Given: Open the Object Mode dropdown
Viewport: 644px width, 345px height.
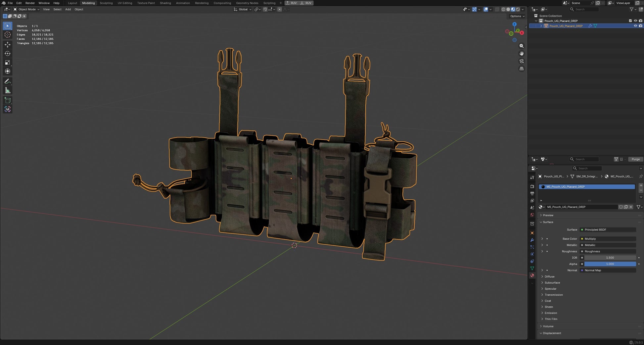Looking at the screenshot, I should click(26, 9).
